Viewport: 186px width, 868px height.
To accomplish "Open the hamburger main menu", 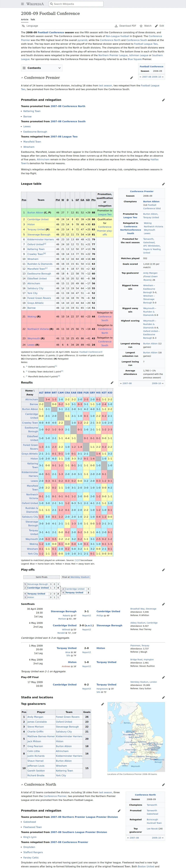I will (x=23, y=4).
